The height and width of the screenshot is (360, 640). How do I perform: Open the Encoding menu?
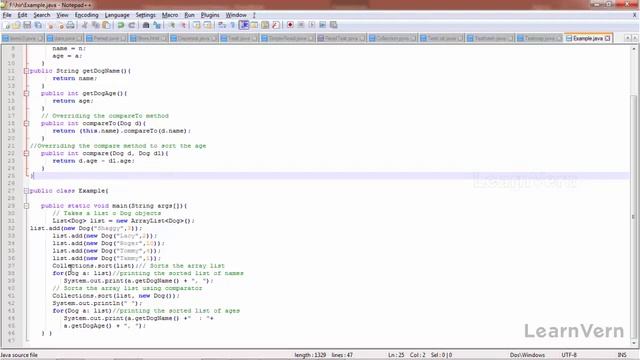pyautogui.click(x=87, y=15)
